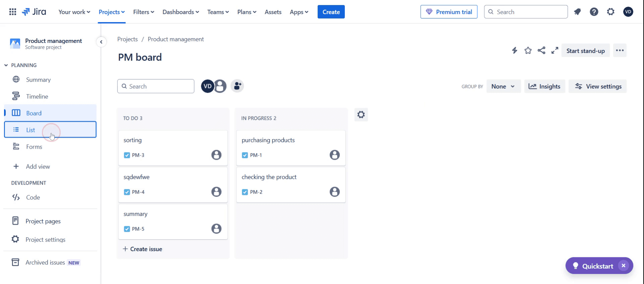644x284 pixels.
Task: Click Create issue in To Do column
Action: 143,249
